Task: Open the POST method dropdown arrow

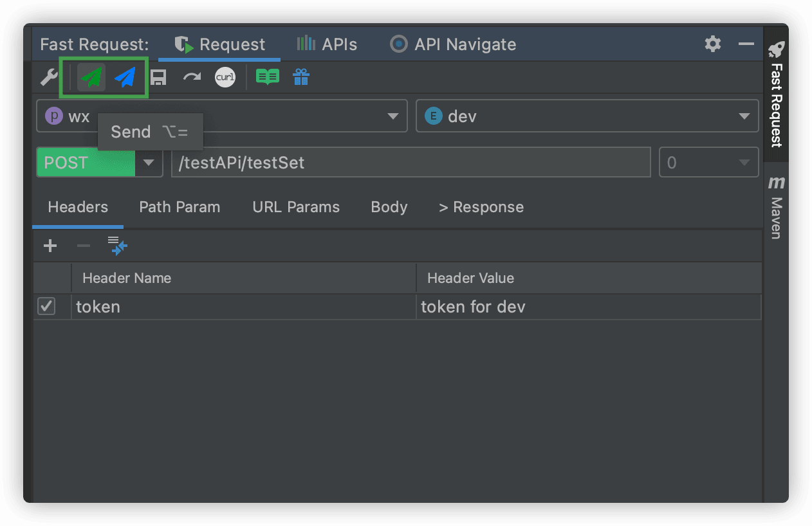Action: click(149, 163)
